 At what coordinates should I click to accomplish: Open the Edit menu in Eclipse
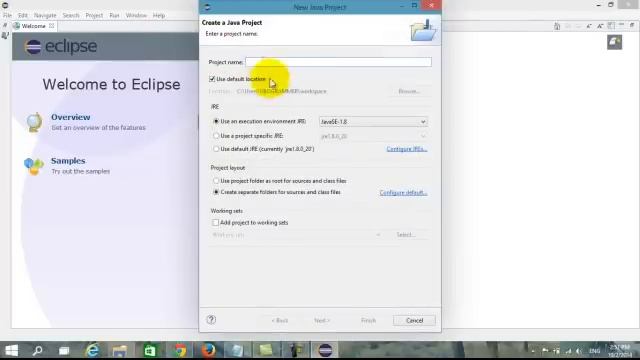click(x=22, y=15)
